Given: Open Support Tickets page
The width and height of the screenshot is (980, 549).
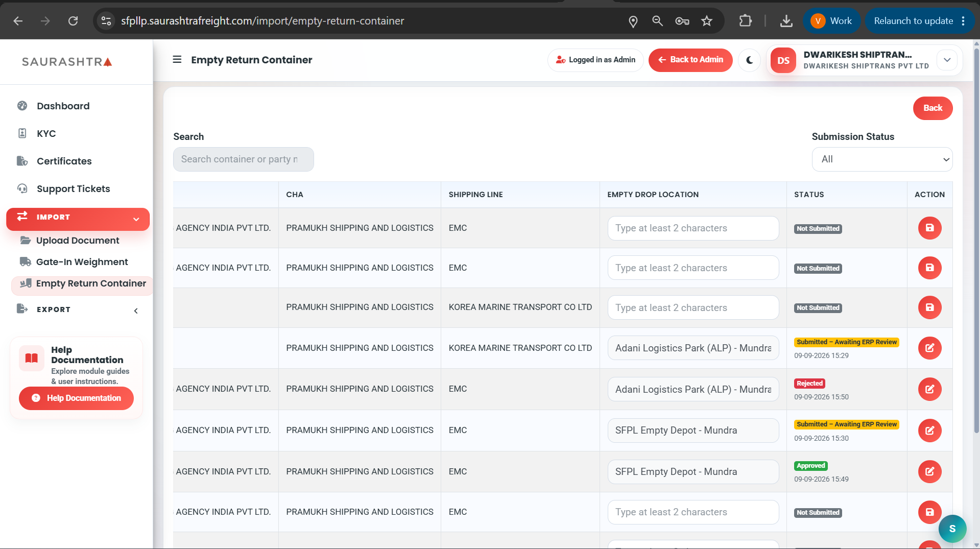Looking at the screenshot, I should (73, 189).
